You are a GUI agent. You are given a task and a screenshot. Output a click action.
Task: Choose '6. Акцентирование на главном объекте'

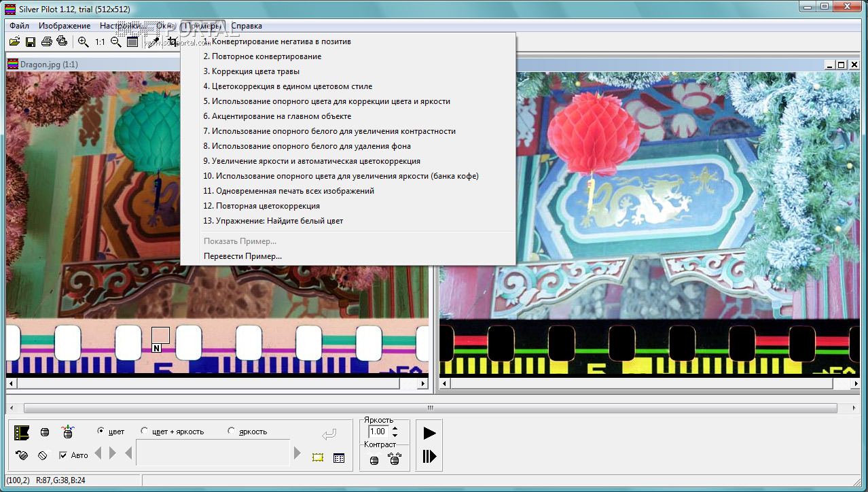click(348, 116)
